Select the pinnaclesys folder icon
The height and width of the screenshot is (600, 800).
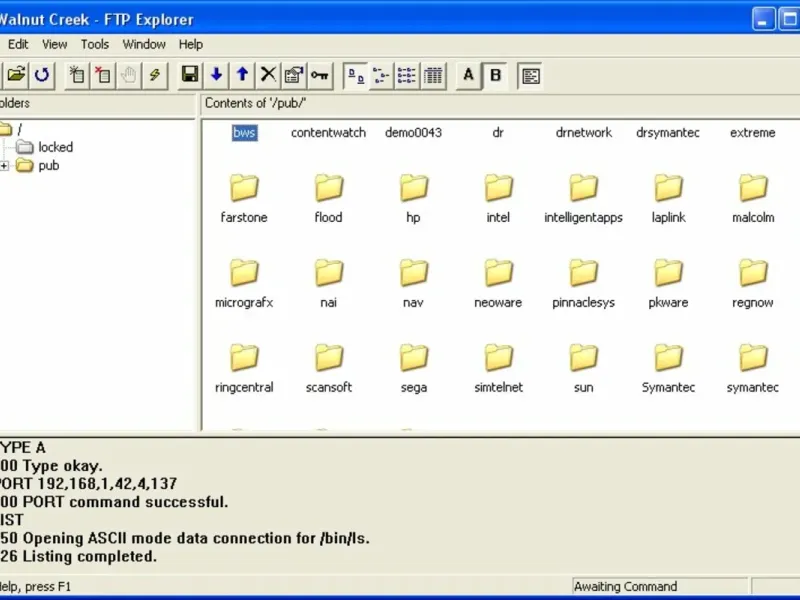click(x=583, y=272)
